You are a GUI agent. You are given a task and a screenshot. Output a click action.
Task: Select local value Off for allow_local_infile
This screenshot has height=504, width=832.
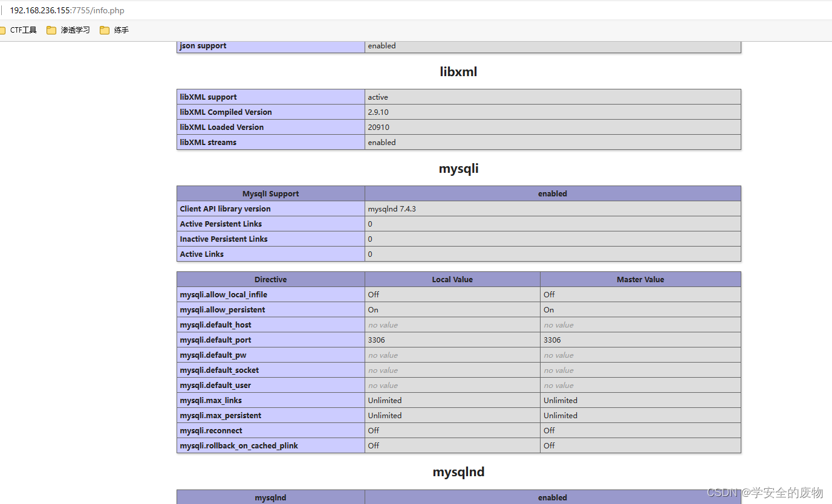click(374, 294)
